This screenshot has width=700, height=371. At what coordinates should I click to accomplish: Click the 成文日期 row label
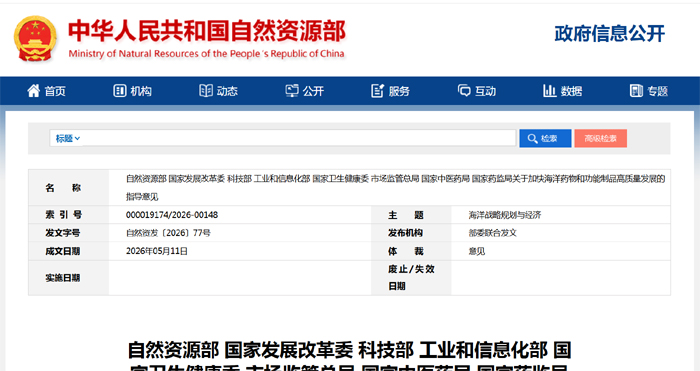click(62, 251)
